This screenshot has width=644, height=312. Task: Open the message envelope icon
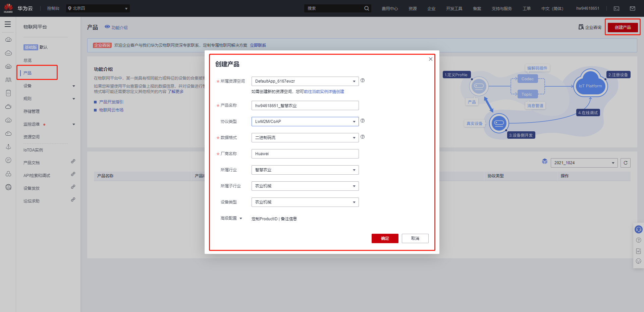coord(632,8)
